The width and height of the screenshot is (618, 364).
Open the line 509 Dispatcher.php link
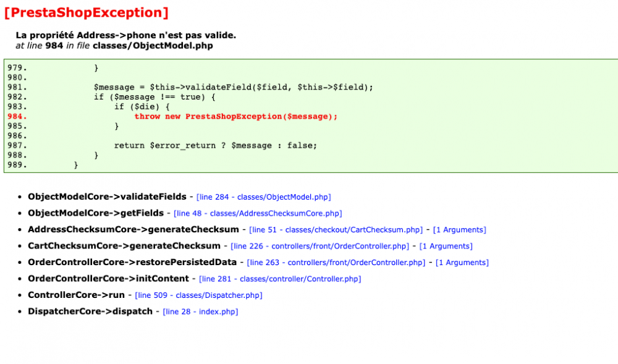(x=199, y=295)
